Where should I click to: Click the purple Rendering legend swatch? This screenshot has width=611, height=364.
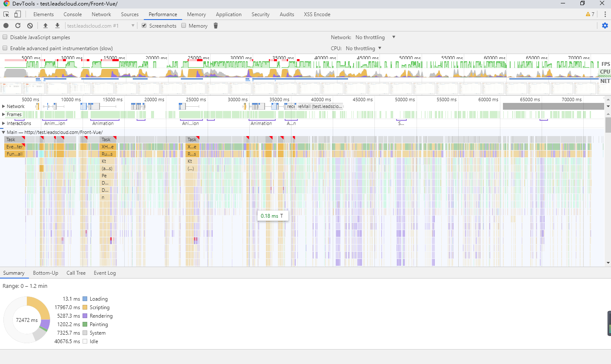click(85, 316)
